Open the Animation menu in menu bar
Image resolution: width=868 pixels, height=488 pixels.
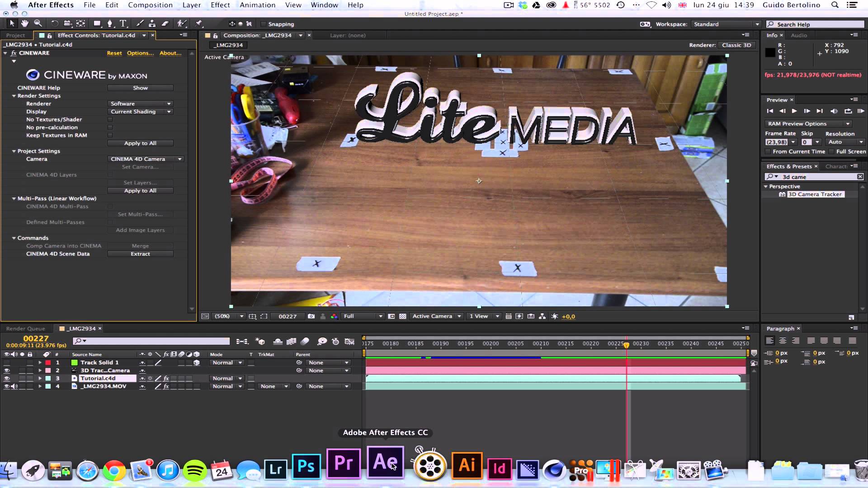(x=258, y=5)
